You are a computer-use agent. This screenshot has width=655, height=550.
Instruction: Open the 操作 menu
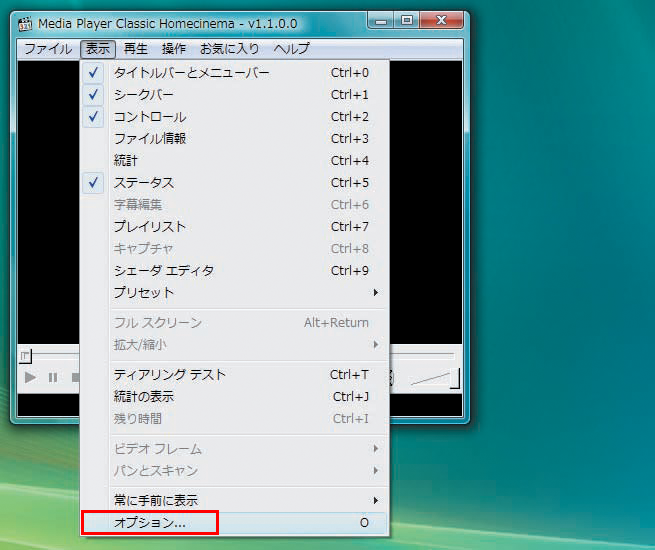[174, 49]
